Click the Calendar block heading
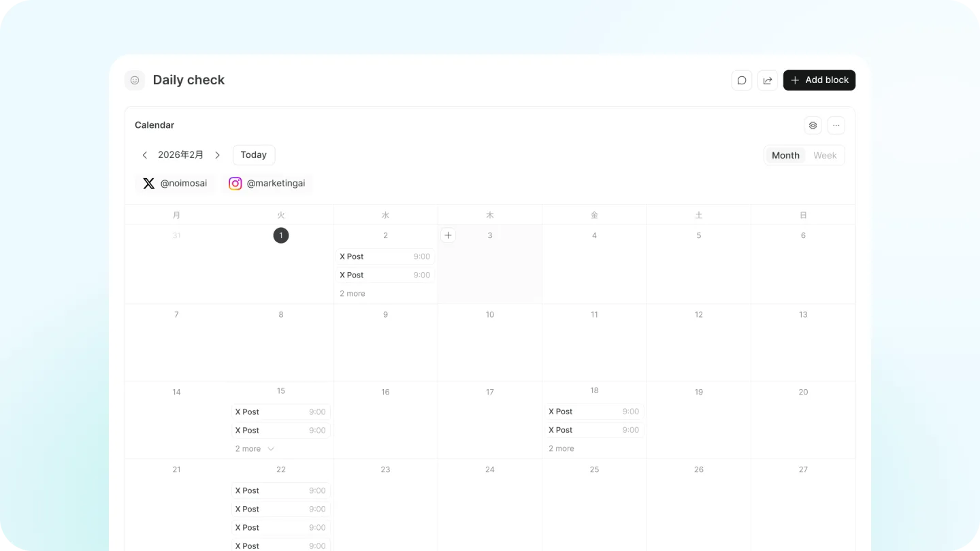 (x=154, y=125)
